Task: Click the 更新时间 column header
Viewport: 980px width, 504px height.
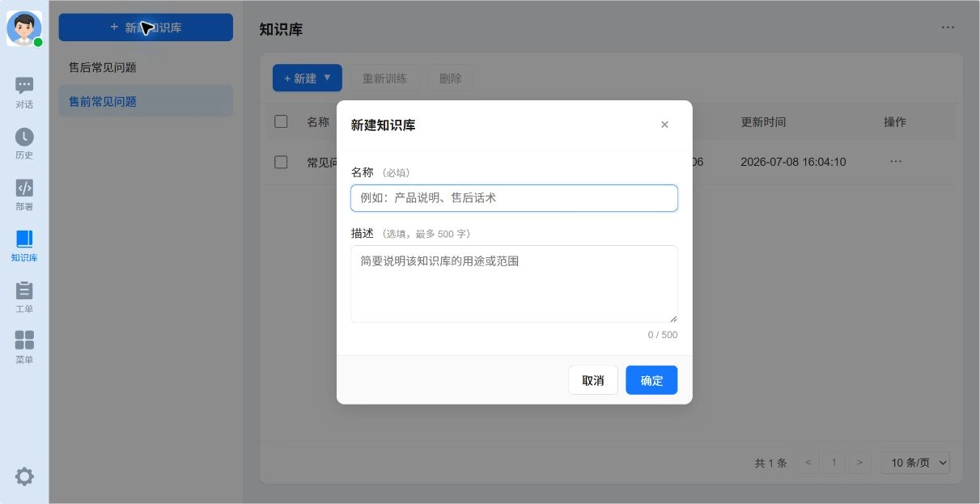Action: 763,122
